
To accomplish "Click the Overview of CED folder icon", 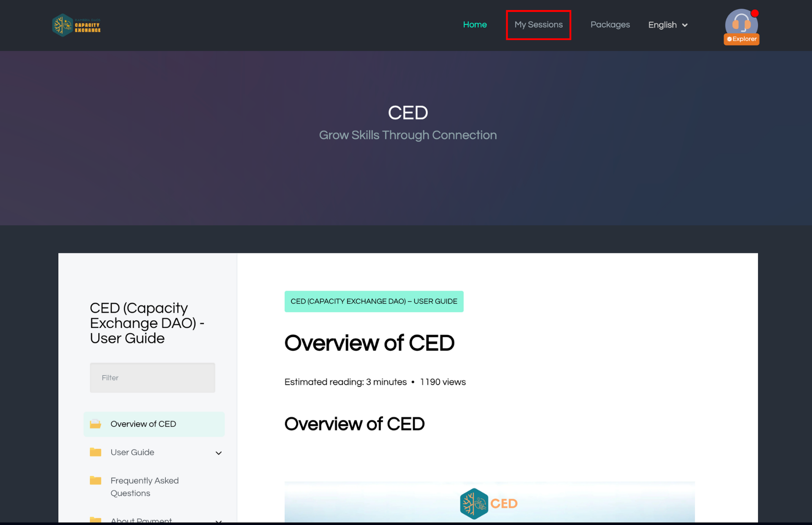I will coord(96,424).
